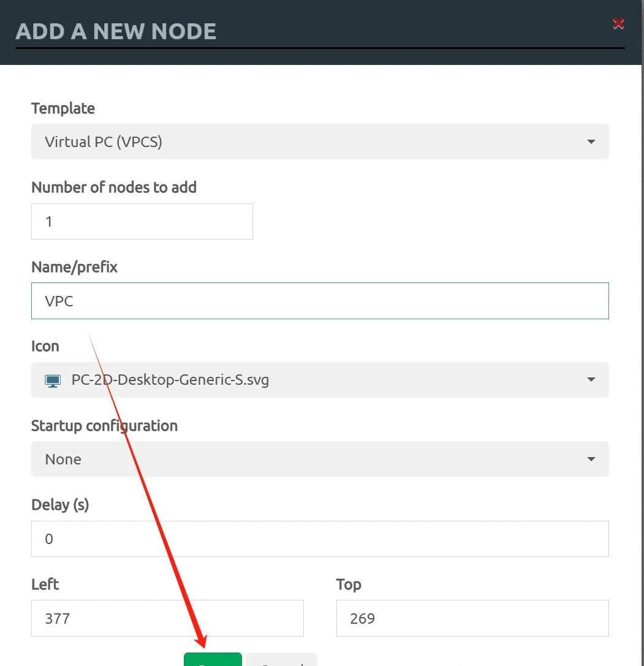The image size is (644, 666).
Task: Click the caret arrow on the Icon selector
Action: pyautogui.click(x=591, y=379)
